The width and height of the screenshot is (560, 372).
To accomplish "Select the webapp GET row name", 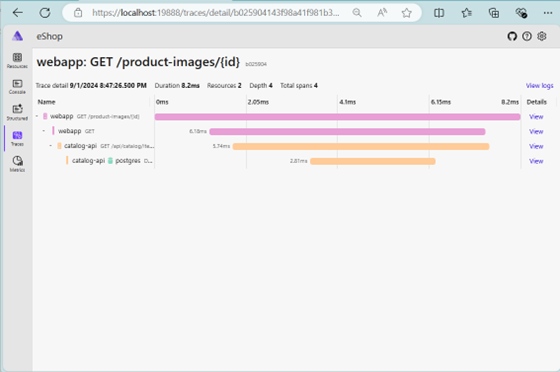I will tap(76, 131).
